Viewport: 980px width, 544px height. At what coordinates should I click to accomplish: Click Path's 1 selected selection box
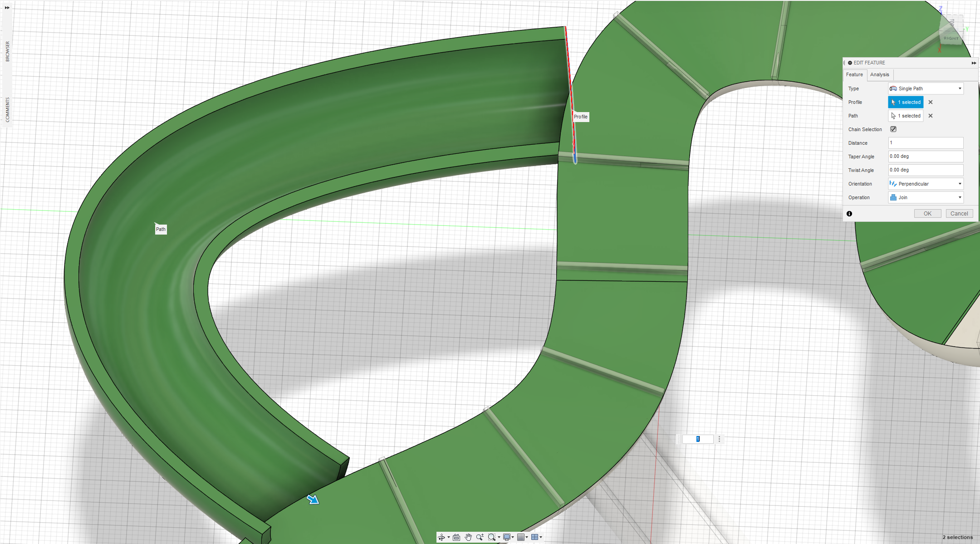click(906, 116)
